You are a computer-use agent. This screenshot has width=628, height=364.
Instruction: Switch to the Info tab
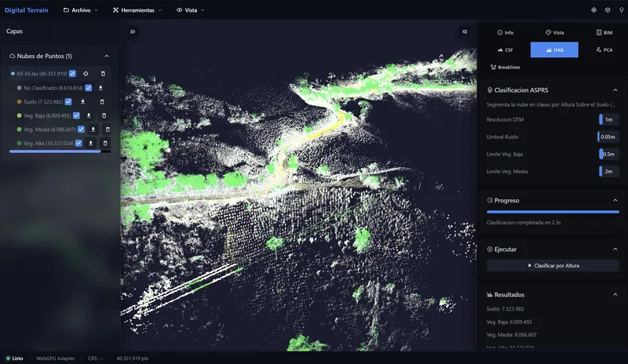pos(505,32)
